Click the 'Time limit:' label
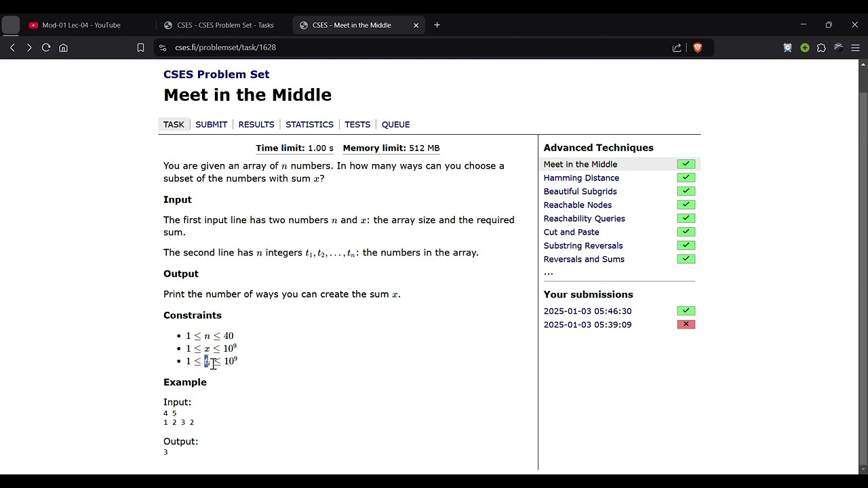The image size is (868, 488). (280, 148)
